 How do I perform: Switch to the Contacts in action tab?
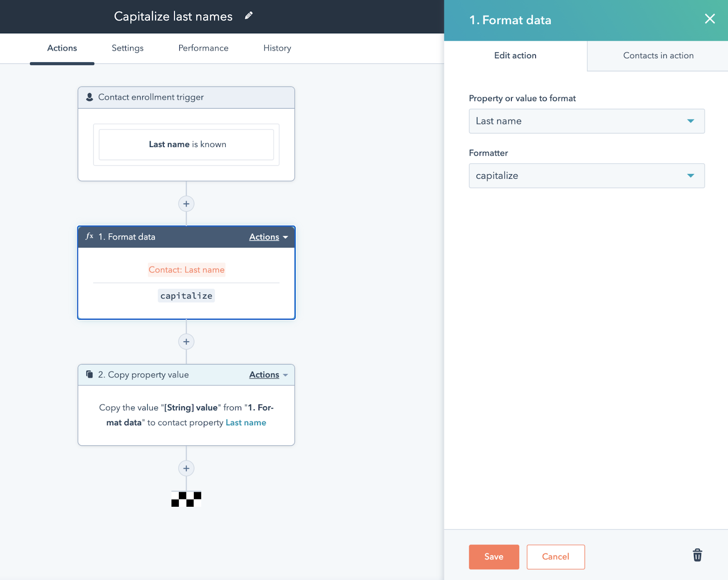click(658, 55)
